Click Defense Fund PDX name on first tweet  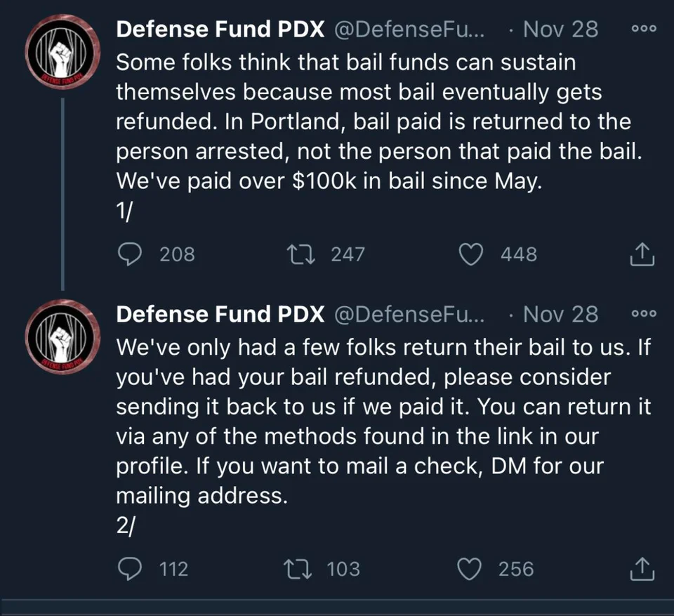tap(220, 30)
